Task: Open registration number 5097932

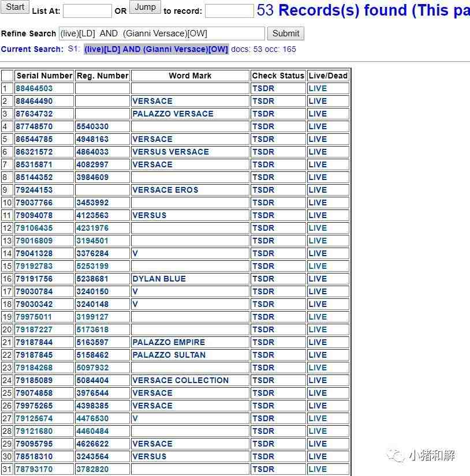Action: [92, 368]
